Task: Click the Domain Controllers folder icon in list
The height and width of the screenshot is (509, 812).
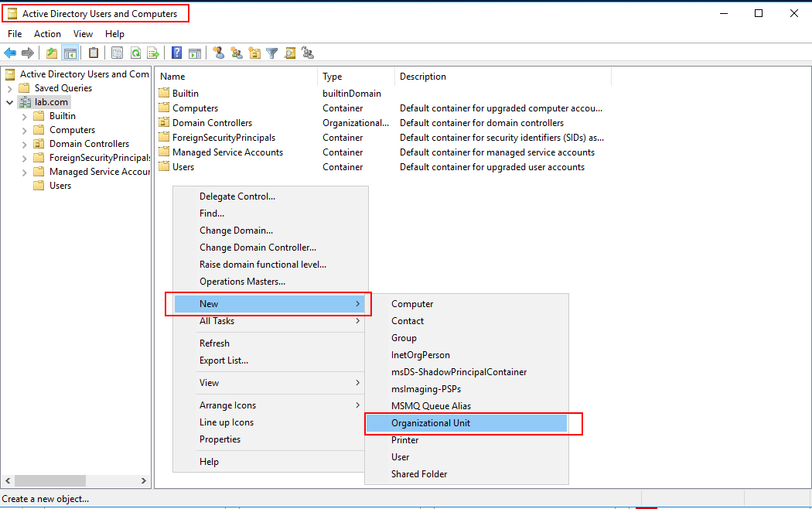Action: [164, 123]
